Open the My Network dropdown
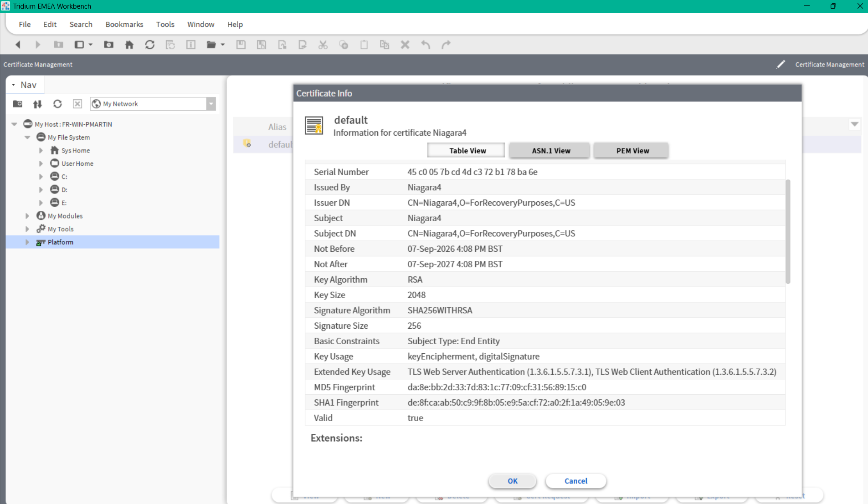The width and height of the screenshot is (868, 504). pos(211,104)
